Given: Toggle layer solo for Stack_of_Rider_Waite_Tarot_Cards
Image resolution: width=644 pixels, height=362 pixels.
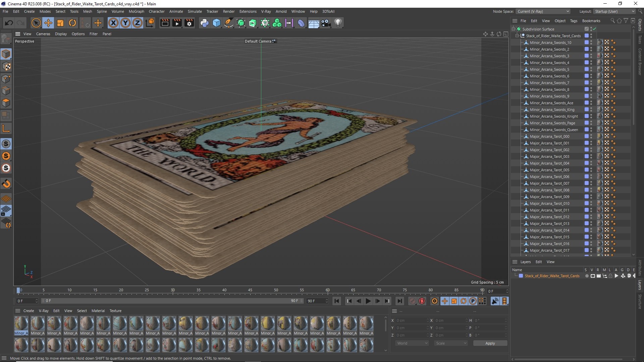Looking at the screenshot, I should click(x=587, y=276).
